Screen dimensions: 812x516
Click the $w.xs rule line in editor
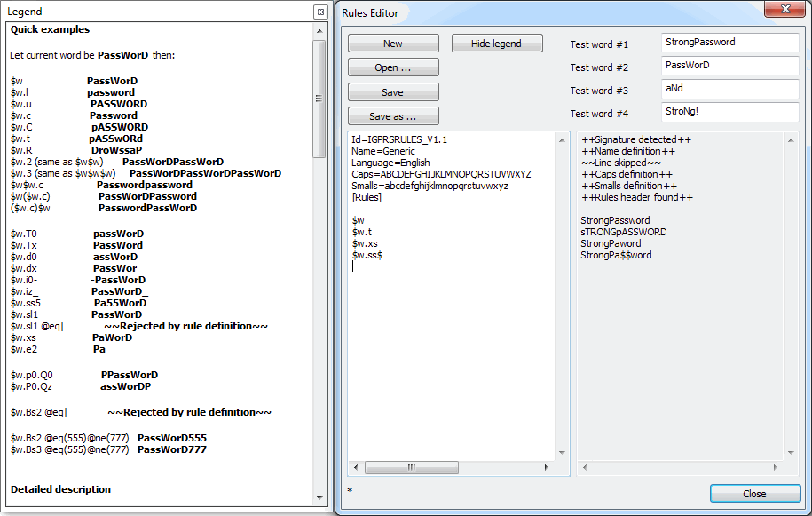[365, 243]
